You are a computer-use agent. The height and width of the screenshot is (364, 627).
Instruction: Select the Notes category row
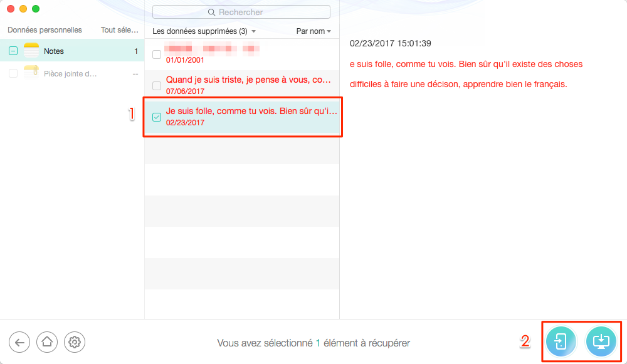tap(72, 51)
